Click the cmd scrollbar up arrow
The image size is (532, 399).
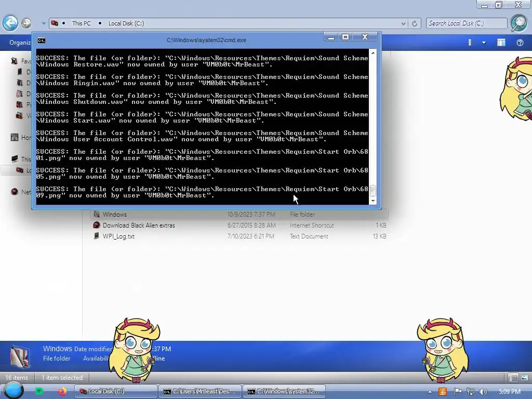(x=373, y=53)
